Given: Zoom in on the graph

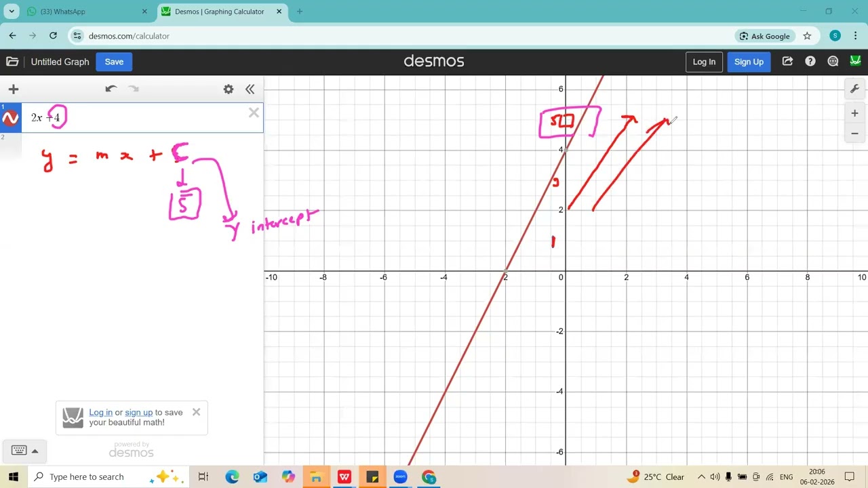Looking at the screenshot, I should click(x=854, y=113).
